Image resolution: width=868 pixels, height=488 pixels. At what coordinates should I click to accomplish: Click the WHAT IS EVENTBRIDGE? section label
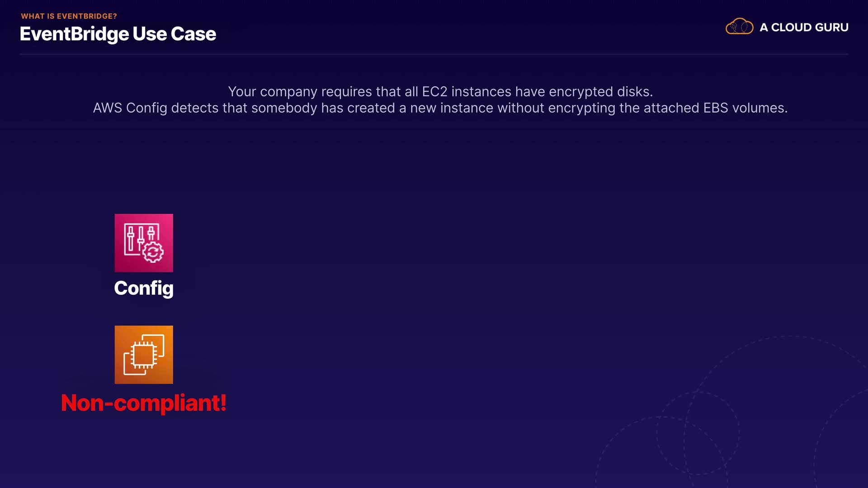click(x=69, y=16)
